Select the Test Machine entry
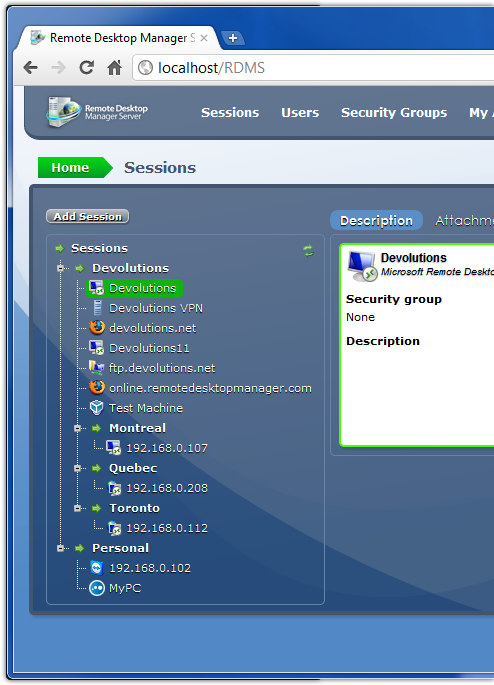The height and width of the screenshot is (685, 494). (146, 408)
